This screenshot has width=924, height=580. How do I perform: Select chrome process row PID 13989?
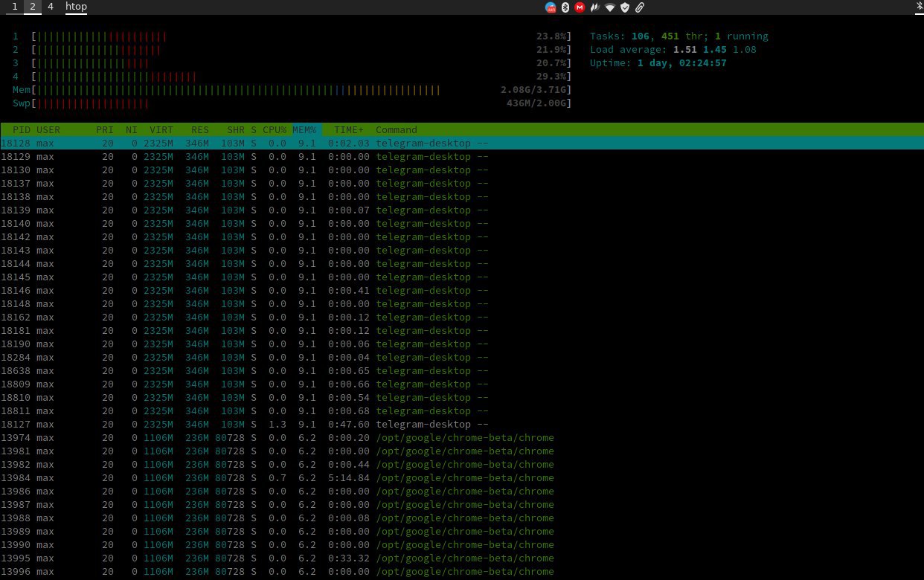pyautogui.click(x=462, y=531)
